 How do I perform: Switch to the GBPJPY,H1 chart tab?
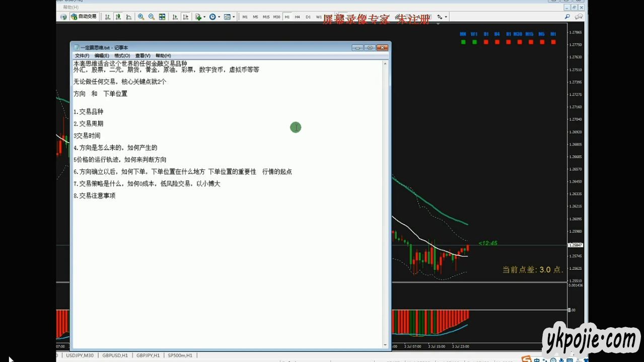tap(148, 355)
